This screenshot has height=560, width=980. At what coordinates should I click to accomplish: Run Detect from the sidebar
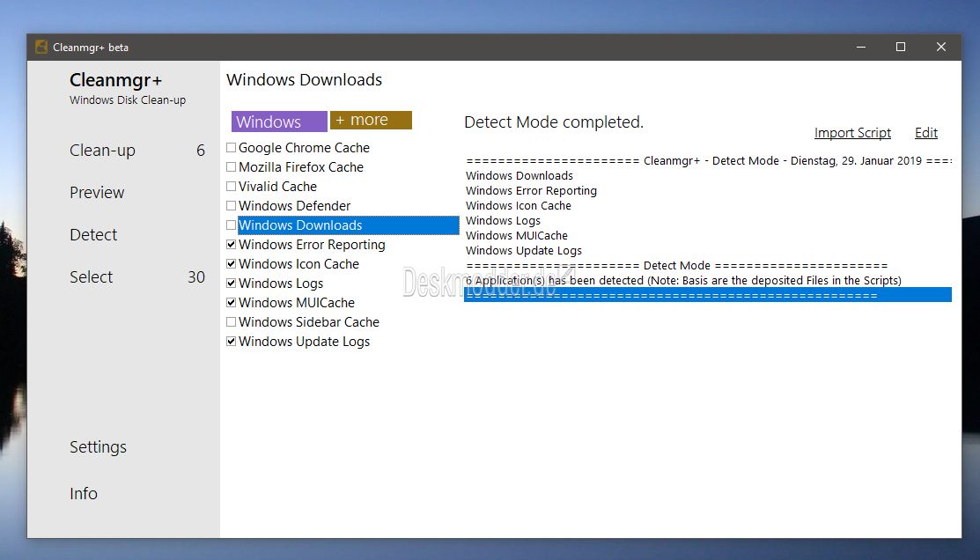click(x=93, y=235)
